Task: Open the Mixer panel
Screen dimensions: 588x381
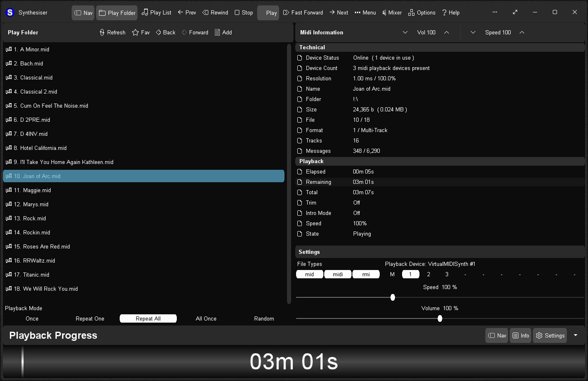Action: 392,12
